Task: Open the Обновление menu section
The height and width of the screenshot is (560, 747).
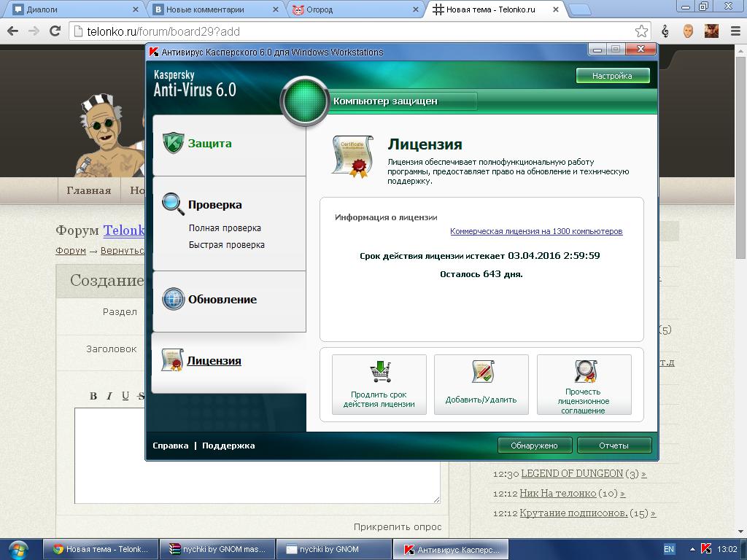Action: coord(228,301)
